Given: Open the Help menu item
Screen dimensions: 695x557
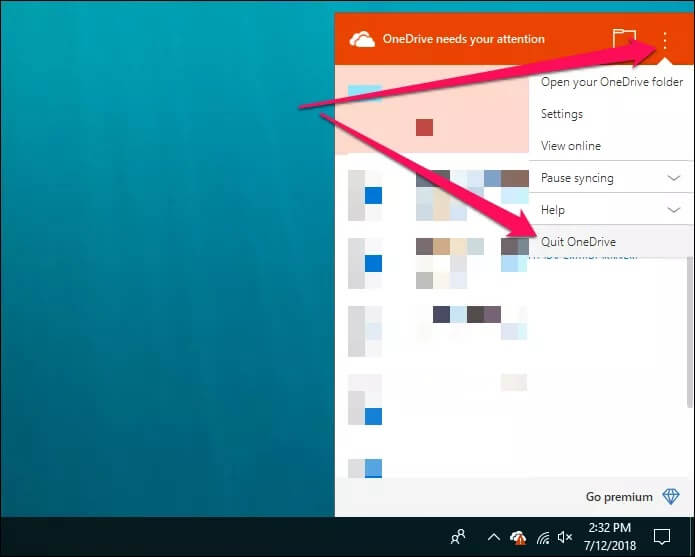Looking at the screenshot, I should [612, 210].
